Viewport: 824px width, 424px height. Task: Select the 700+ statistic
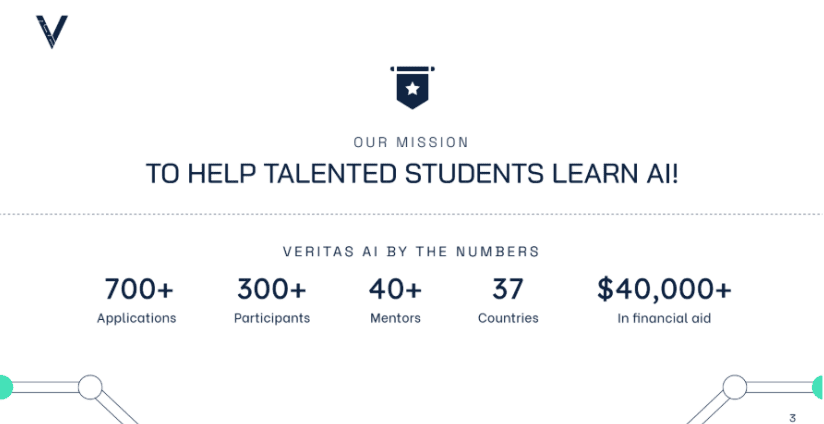click(139, 289)
